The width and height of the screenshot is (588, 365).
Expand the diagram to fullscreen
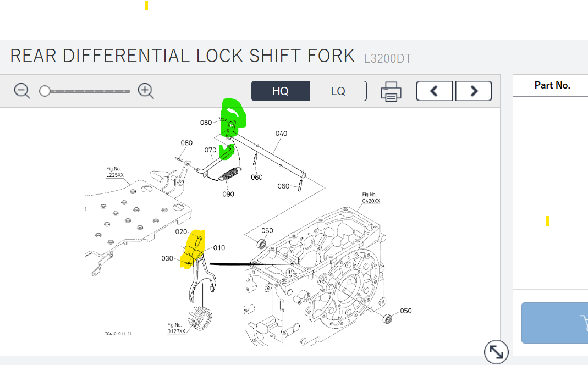(x=496, y=352)
